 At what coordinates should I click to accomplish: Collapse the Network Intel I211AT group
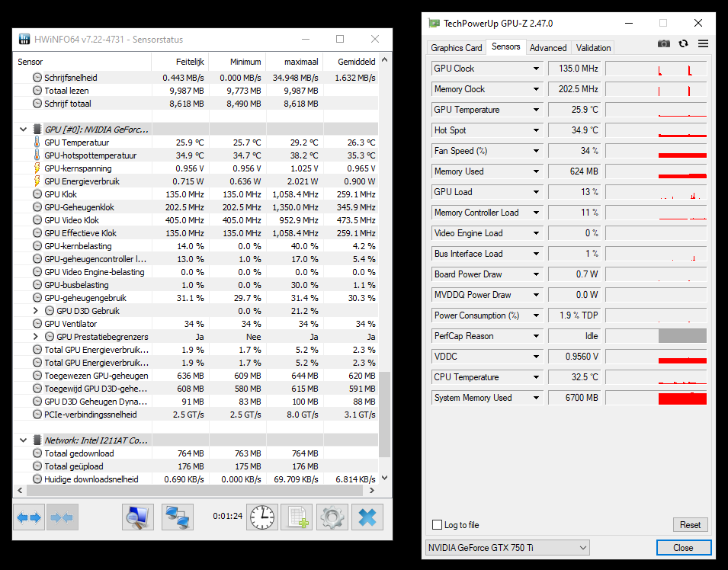click(23, 440)
